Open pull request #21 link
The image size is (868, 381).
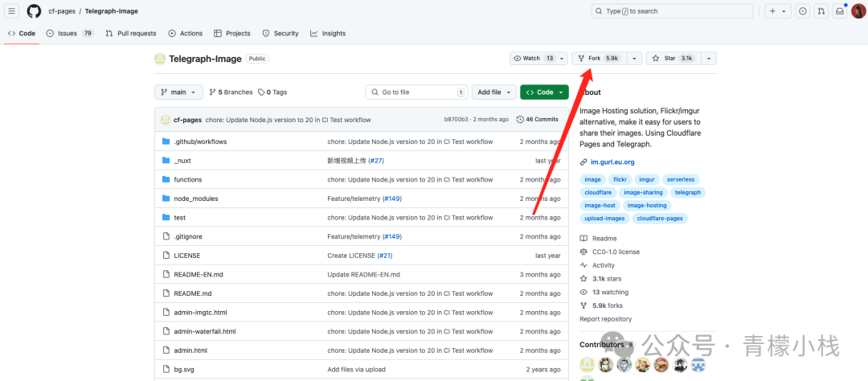point(384,256)
